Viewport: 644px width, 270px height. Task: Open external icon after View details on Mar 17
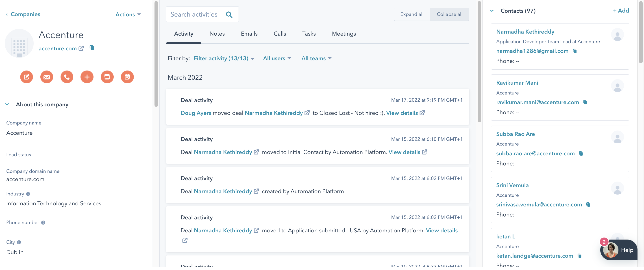(x=422, y=113)
